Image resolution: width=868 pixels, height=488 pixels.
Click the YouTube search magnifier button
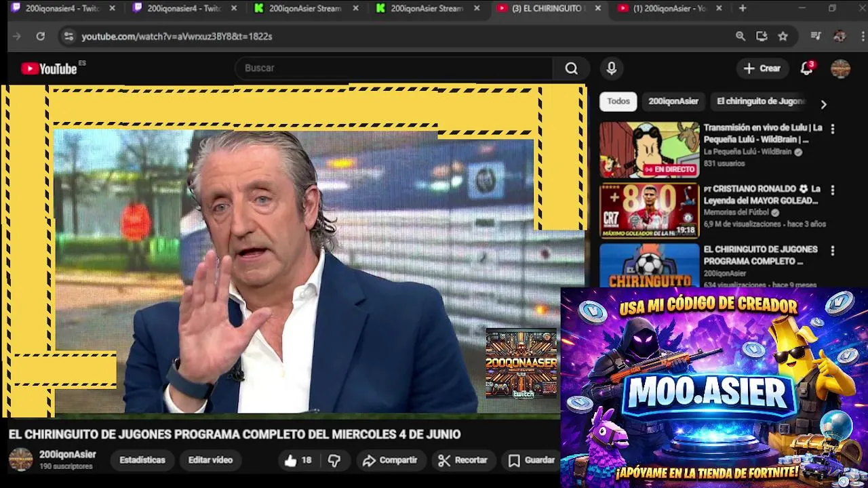[571, 68]
